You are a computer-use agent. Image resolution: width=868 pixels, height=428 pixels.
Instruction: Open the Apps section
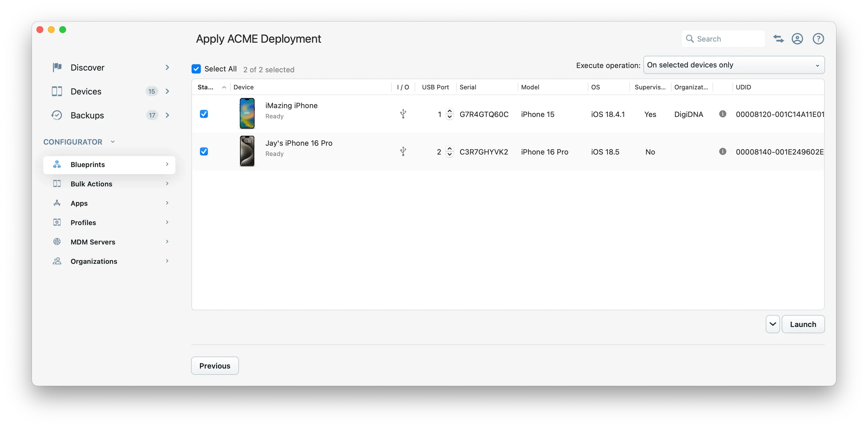pyautogui.click(x=79, y=203)
